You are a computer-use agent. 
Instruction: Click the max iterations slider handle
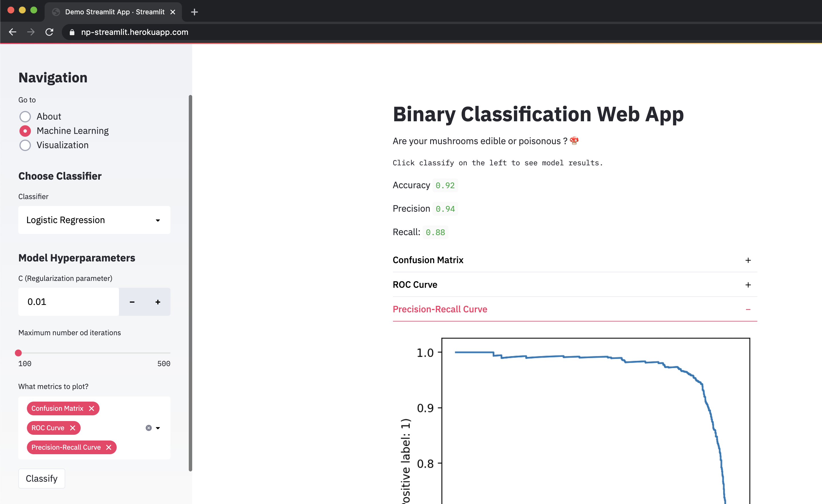(x=18, y=353)
